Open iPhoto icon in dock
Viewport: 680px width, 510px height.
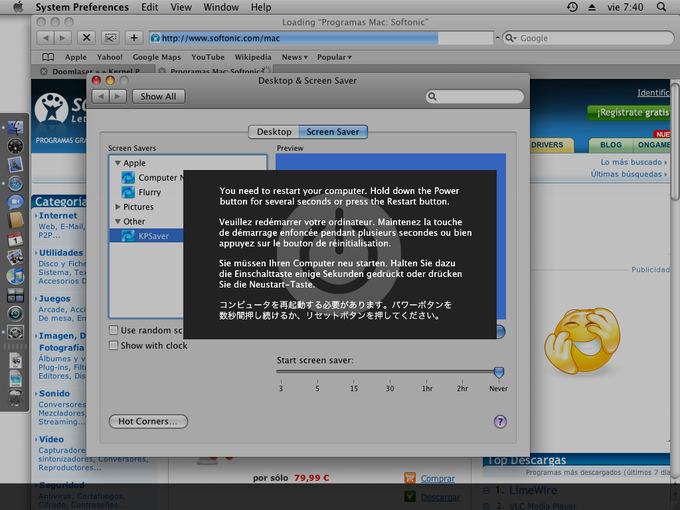[15, 258]
